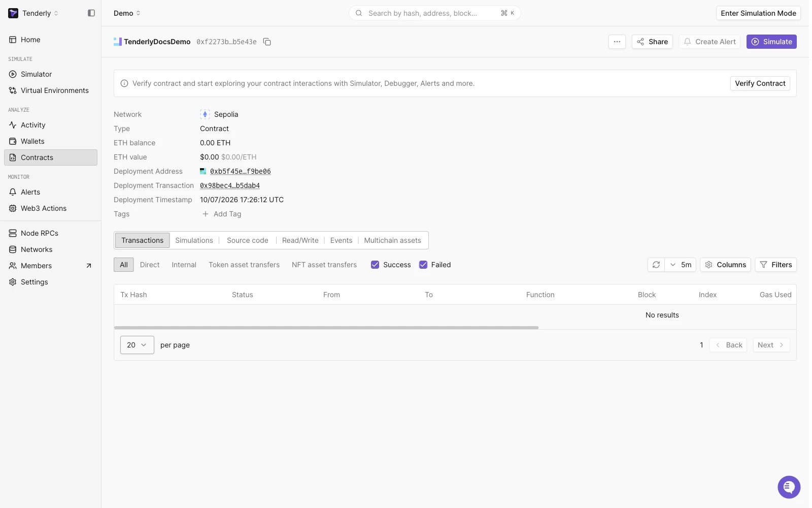Click the Status column header
Viewport: 812px width, 508px height.
[x=242, y=295]
